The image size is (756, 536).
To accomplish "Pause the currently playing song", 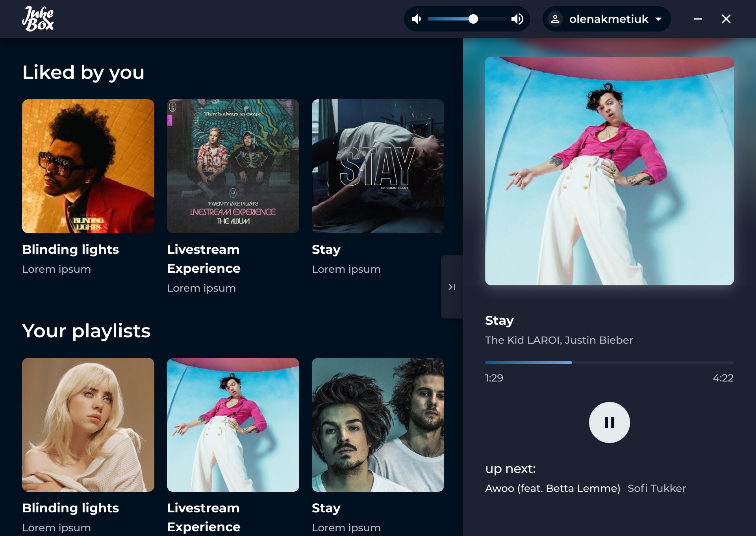I will coord(609,422).
